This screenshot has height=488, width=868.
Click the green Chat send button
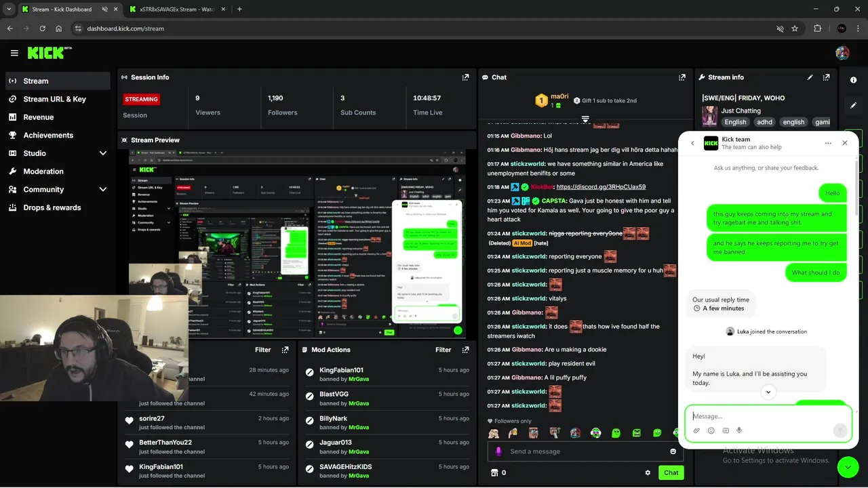pos(671,472)
